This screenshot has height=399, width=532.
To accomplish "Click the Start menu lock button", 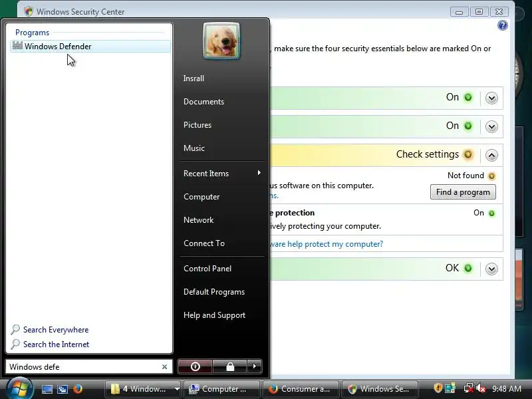I will 230,366.
